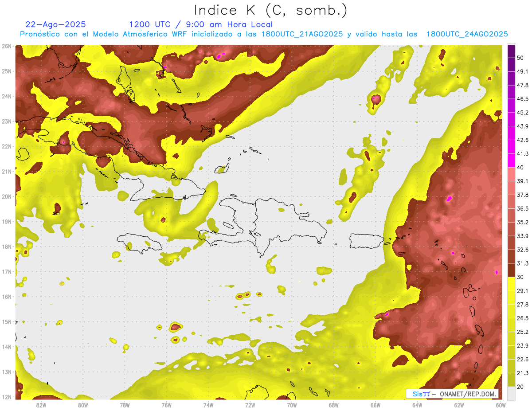Click the longitude axis label "82W"

(41, 405)
